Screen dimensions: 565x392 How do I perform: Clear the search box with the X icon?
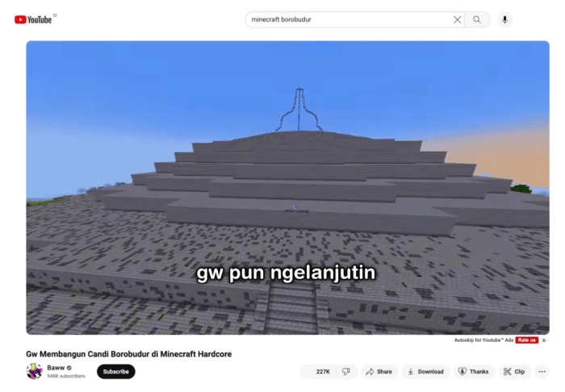(x=457, y=19)
